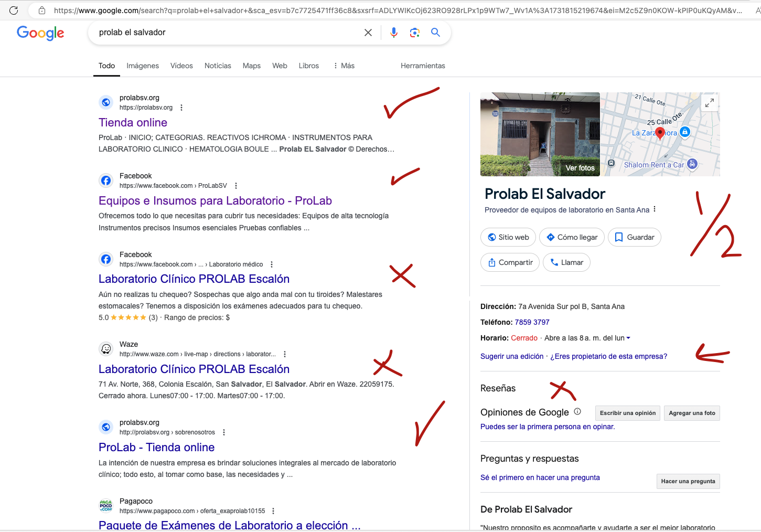The image size is (761, 532).
Task: Click the Waze favicon icon
Action: [x=106, y=349]
